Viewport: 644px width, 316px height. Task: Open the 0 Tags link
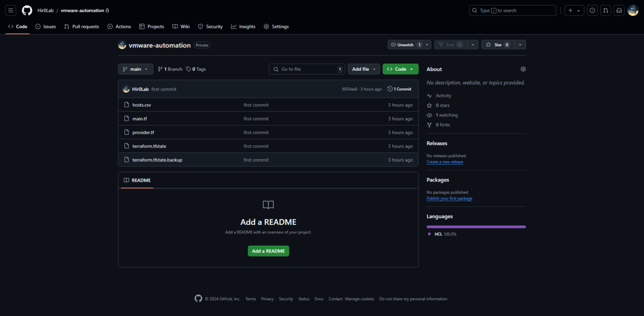pyautogui.click(x=196, y=69)
